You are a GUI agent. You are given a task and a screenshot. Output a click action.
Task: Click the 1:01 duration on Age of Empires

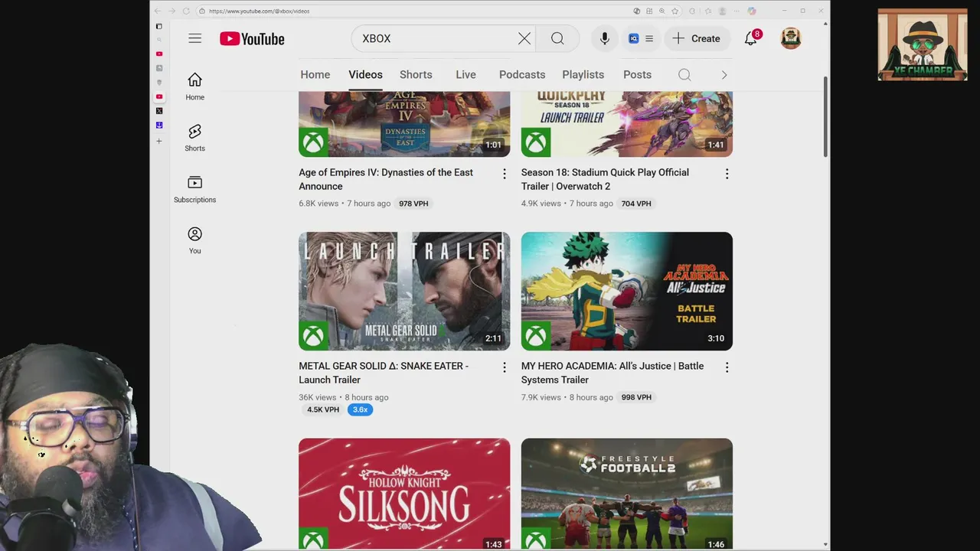pyautogui.click(x=494, y=145)
